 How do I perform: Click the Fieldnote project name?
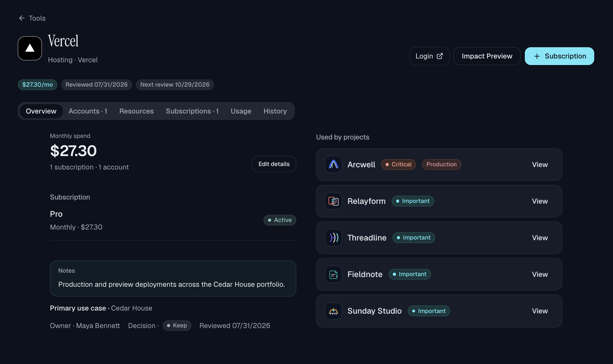(365, 274)
